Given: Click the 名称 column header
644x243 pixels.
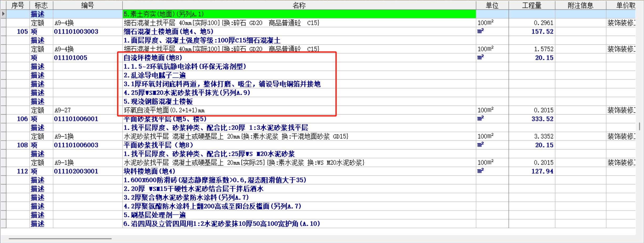Looking at the screenshot, I should tap(299, 5).
